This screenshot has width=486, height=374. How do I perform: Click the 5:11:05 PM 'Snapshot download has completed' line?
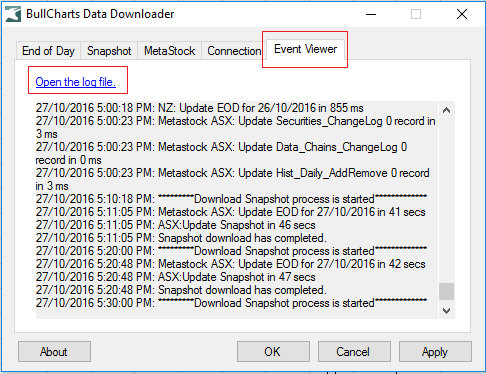point(181,238)
